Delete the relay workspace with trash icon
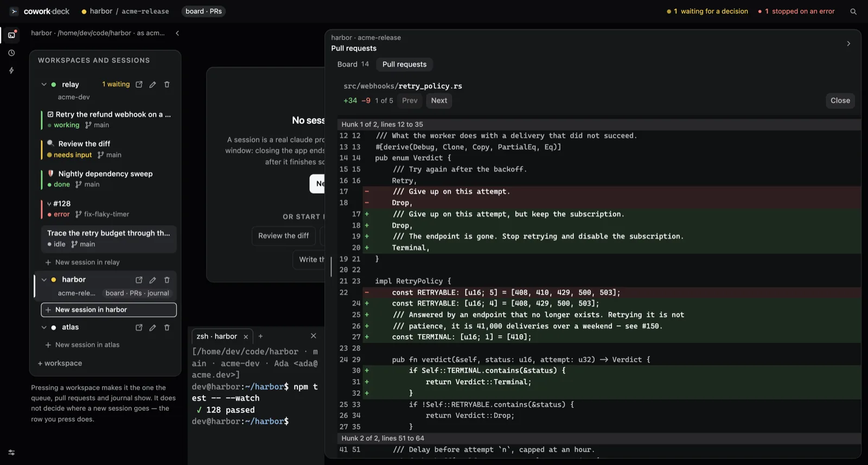Image resolution: width=868 pixels, height=465 pixels. 167,85
